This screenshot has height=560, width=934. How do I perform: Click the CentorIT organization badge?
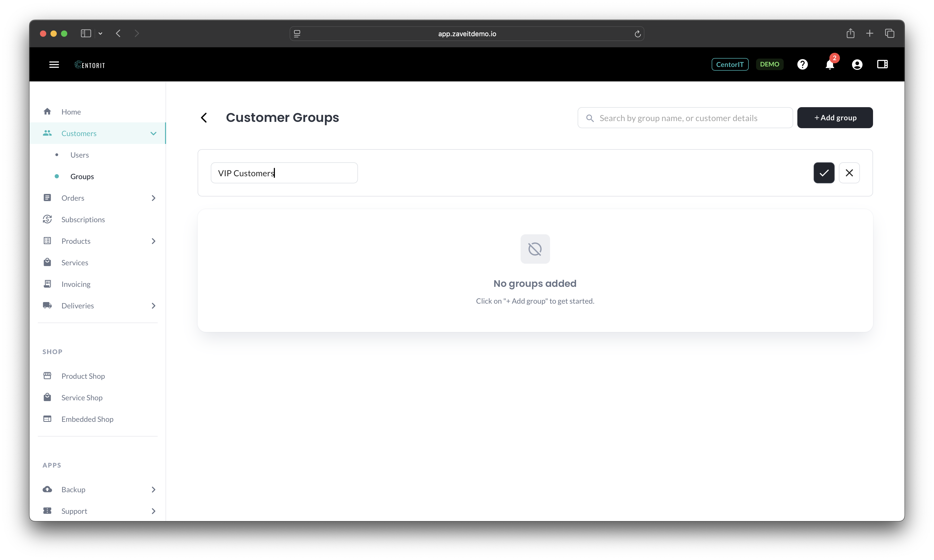730,65
